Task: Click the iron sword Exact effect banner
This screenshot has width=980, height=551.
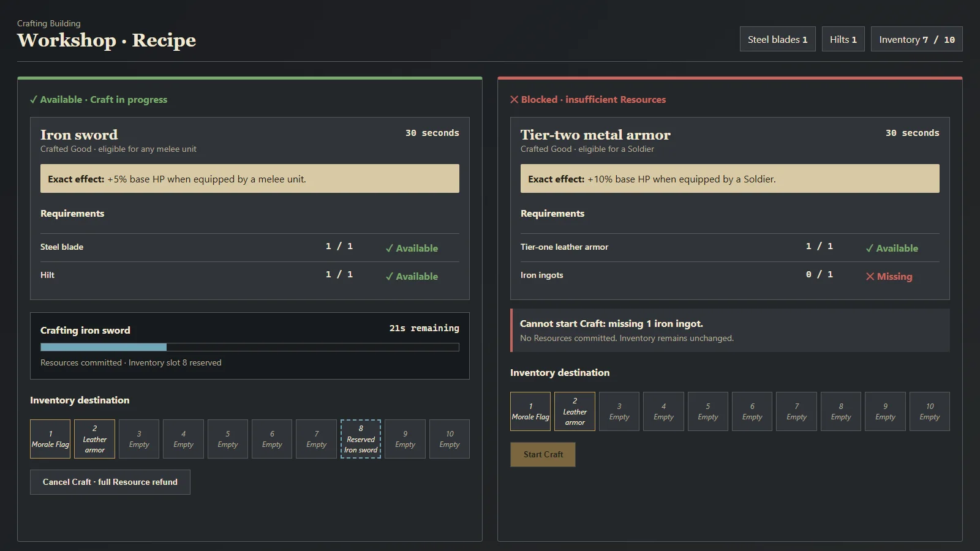Action: point(250,178)
